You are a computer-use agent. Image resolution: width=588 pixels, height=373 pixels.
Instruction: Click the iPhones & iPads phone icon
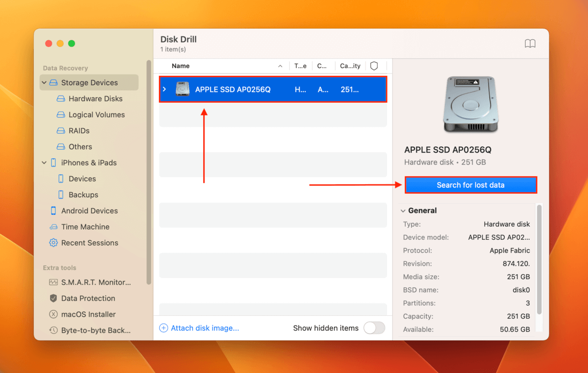click(53, 163)
